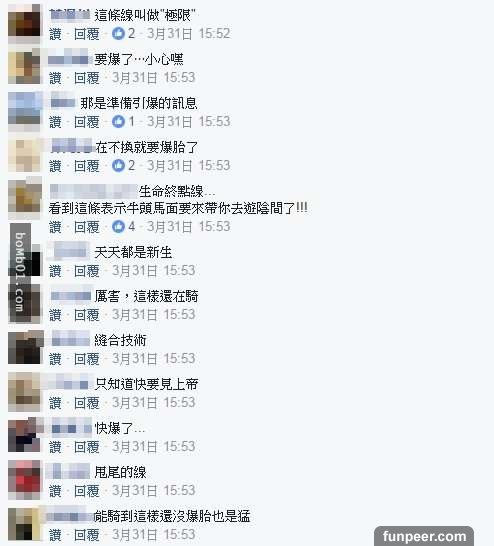Click like icon under "在不換就要爆胎了" comment

coord(118,165)
